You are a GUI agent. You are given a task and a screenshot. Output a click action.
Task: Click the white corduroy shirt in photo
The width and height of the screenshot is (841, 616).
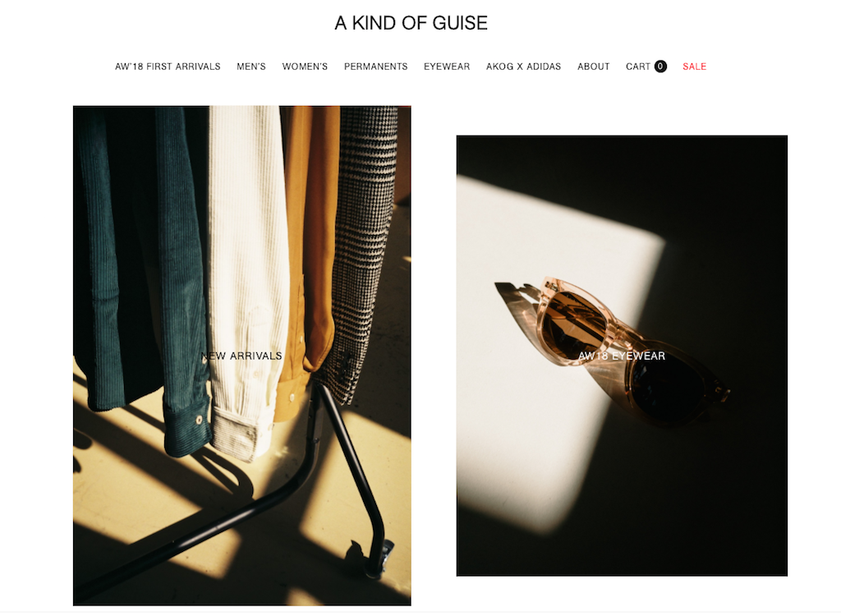[246, 279]
